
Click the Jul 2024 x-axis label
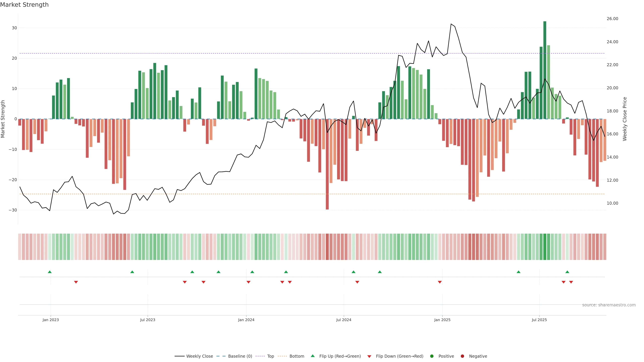tap(343, 320)
